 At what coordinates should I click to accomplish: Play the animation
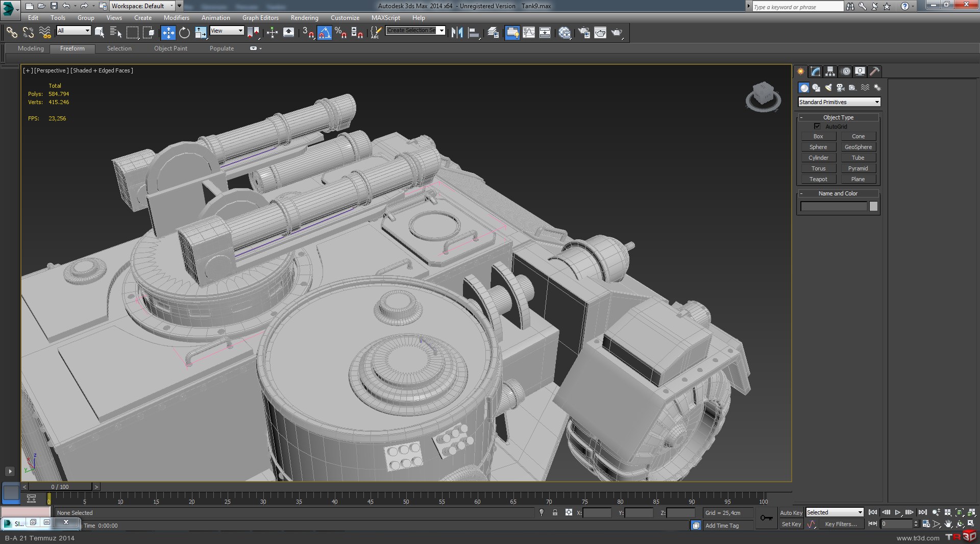click(x=898, y=512)
